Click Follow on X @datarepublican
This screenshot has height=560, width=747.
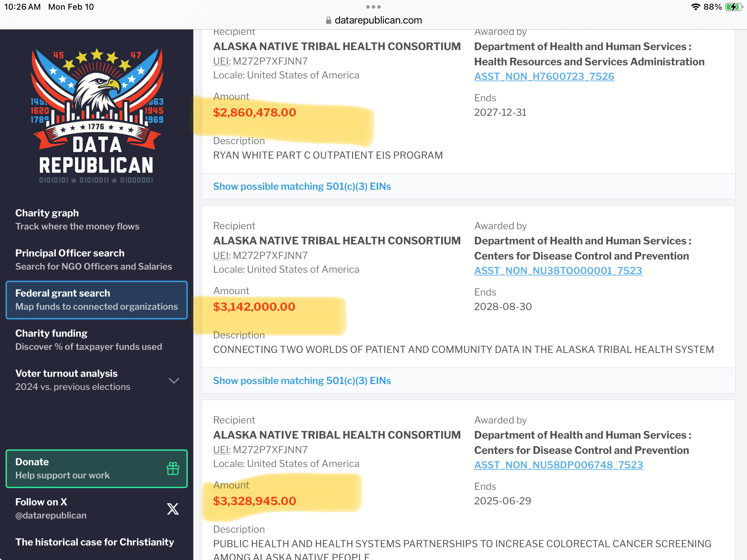coord(96,508)
